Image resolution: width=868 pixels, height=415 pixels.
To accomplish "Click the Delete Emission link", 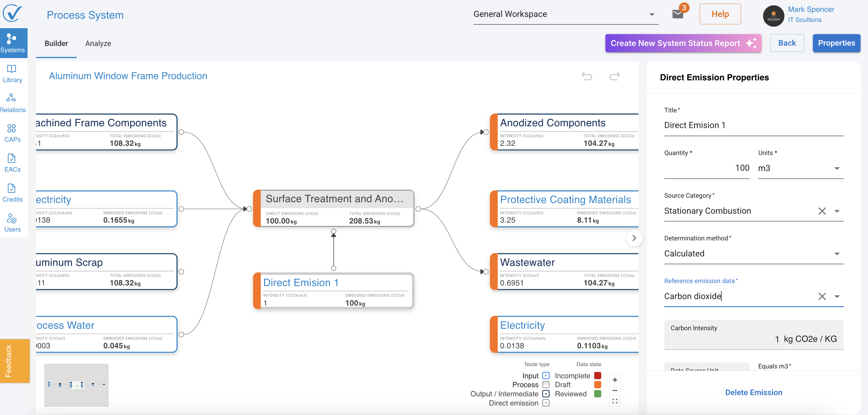I will tap(754, 392).
